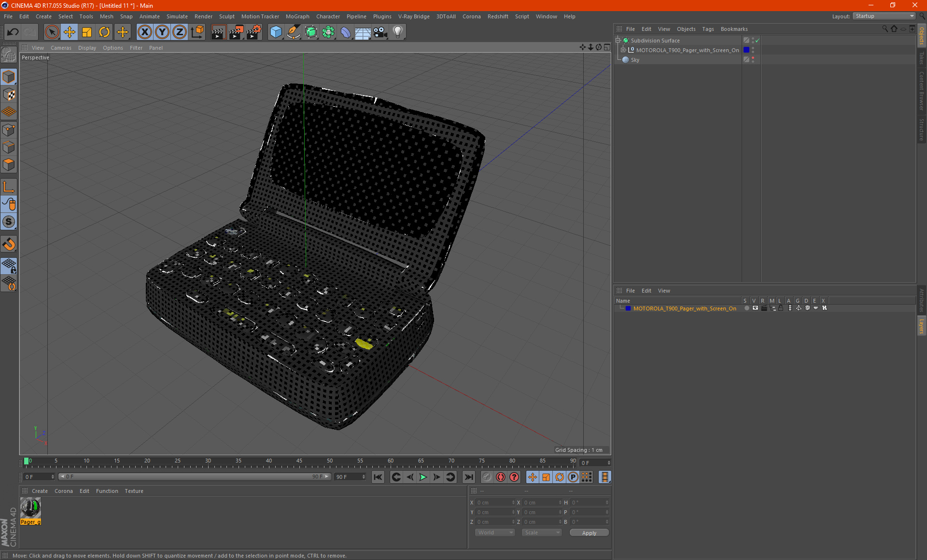The width and height of the screenshot is (927, 560).
Task: Open the Scale mode dropdown
Action: (x=542, y=532)
